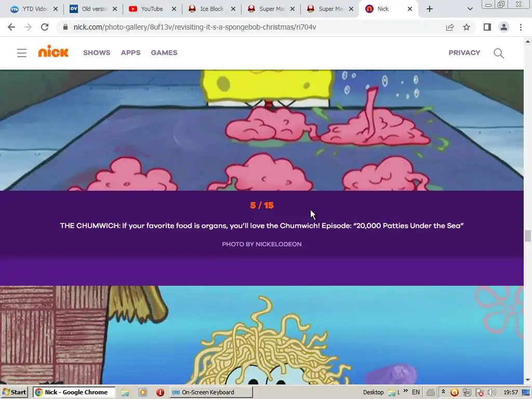Click the 19:57 system clock
Screen dimensions: 532x399
[511, 392]
